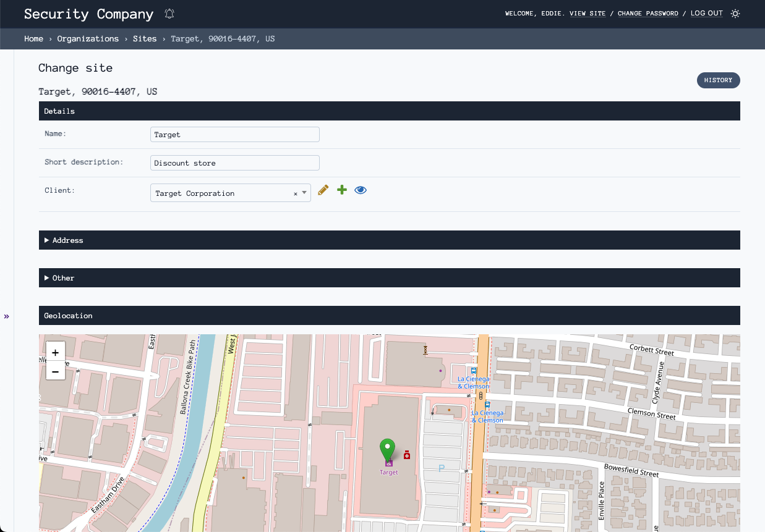Screen dimensions: 765x532
Task: Expand the Address section
Action: (x=67, y=240)
